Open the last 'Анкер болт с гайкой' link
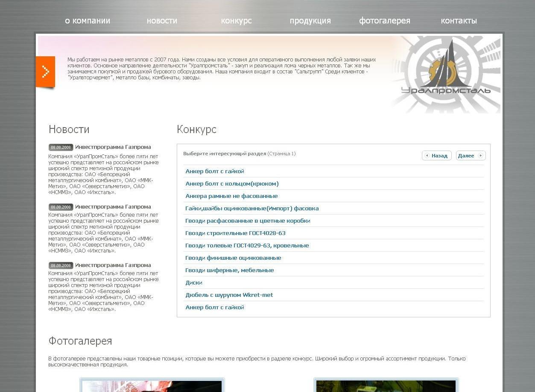This screenshot has height=392, width=535. pos(215,308)
